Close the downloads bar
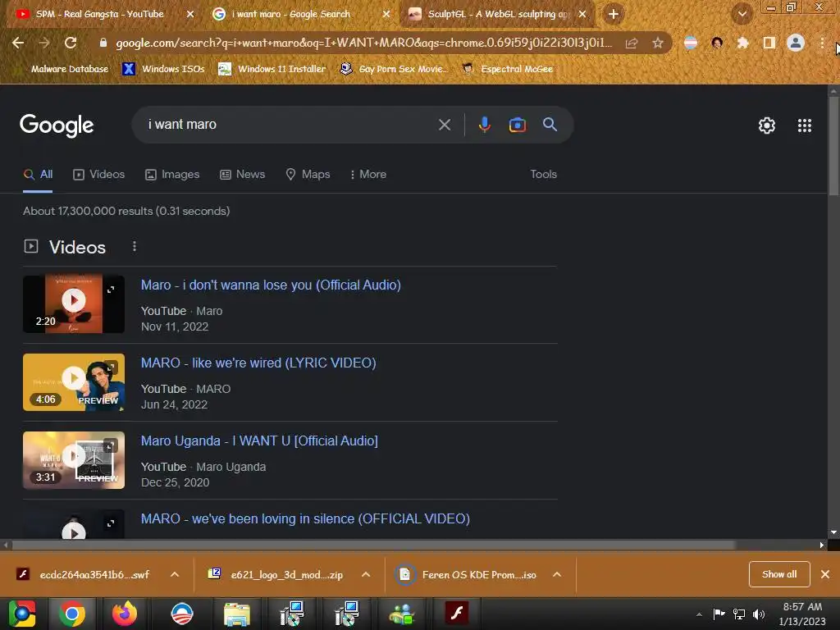 825,574
